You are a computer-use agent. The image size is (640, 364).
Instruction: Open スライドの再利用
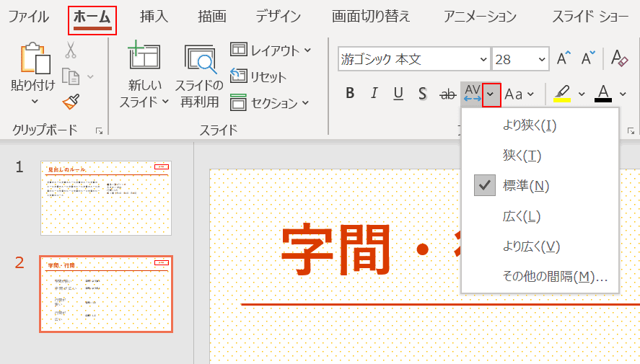click(x=200, y=76)
